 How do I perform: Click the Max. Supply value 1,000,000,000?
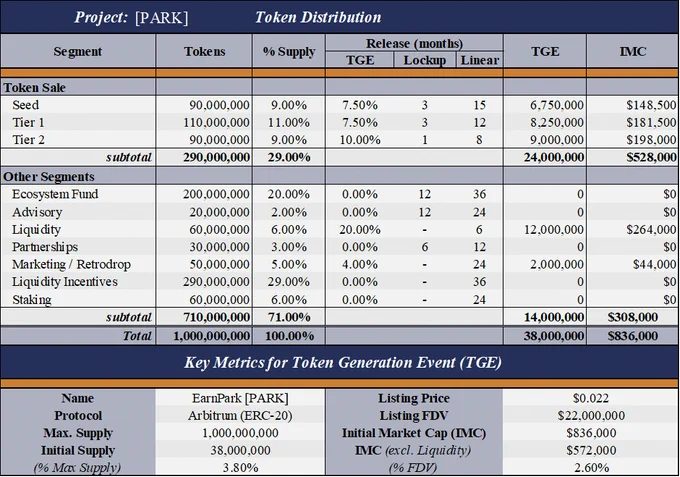240,433
